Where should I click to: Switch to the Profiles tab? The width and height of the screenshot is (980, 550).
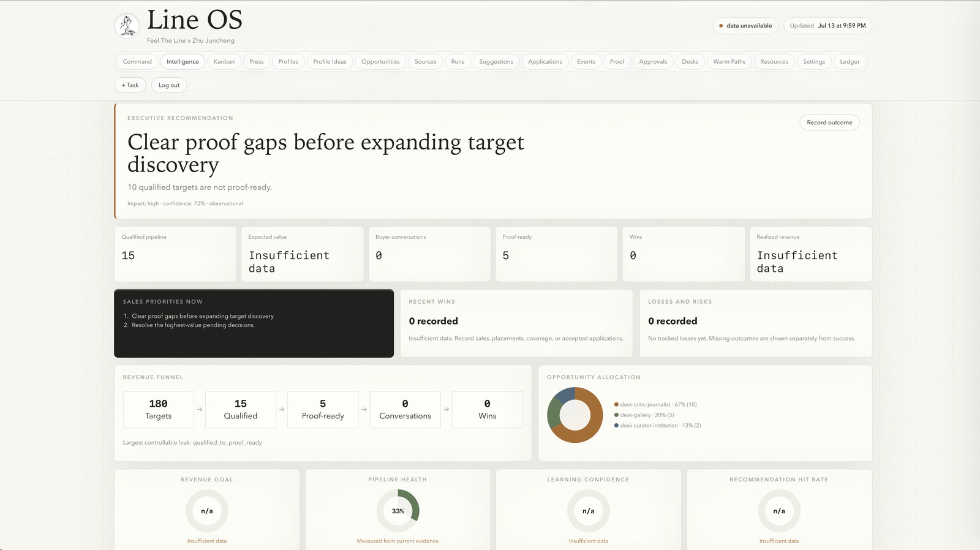(x=288, y=62)
